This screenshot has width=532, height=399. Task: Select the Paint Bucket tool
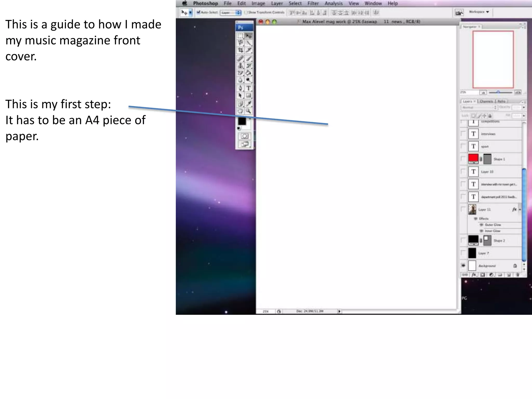tap(249, 73)
